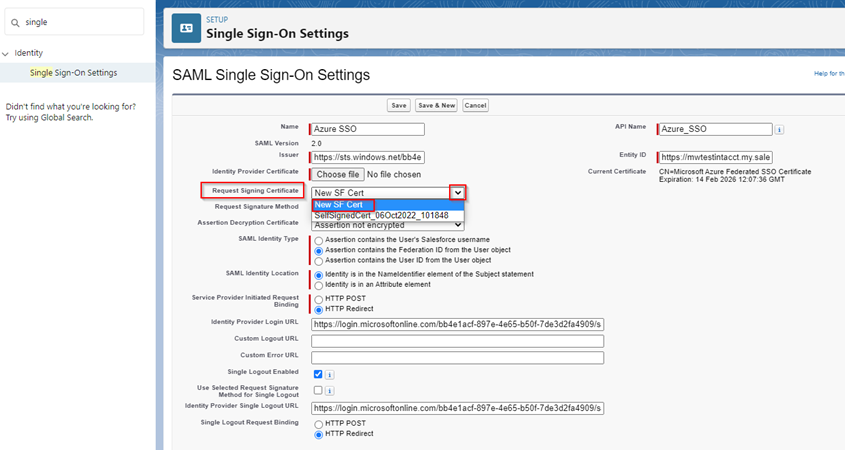845x450 pixels.
Task: Click 'No file chosen' text
Action: click(394, 175)
